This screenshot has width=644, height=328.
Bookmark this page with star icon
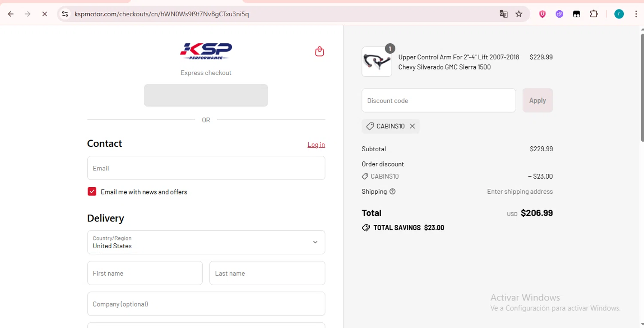pos(519,14)
